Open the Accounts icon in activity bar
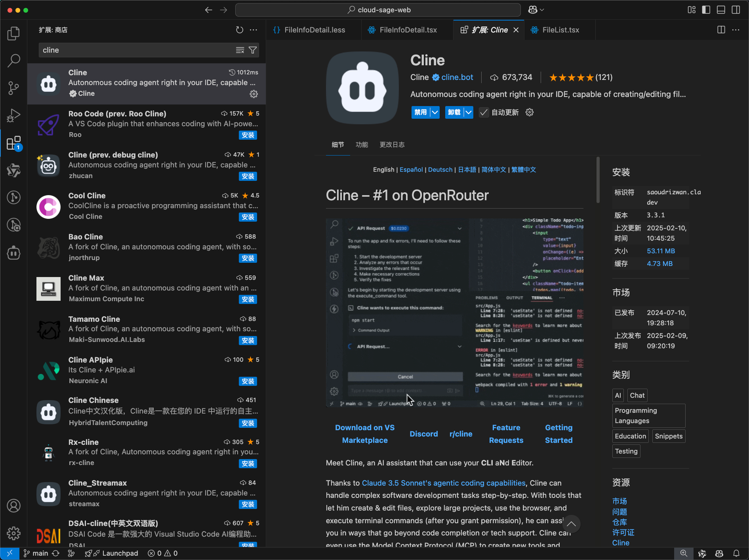Viewport: 749px width, 560px height. click(x=13, y=506)
